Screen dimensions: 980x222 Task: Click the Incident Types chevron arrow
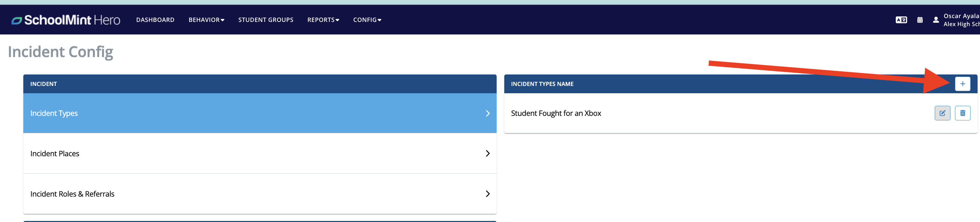click(487, 113)
